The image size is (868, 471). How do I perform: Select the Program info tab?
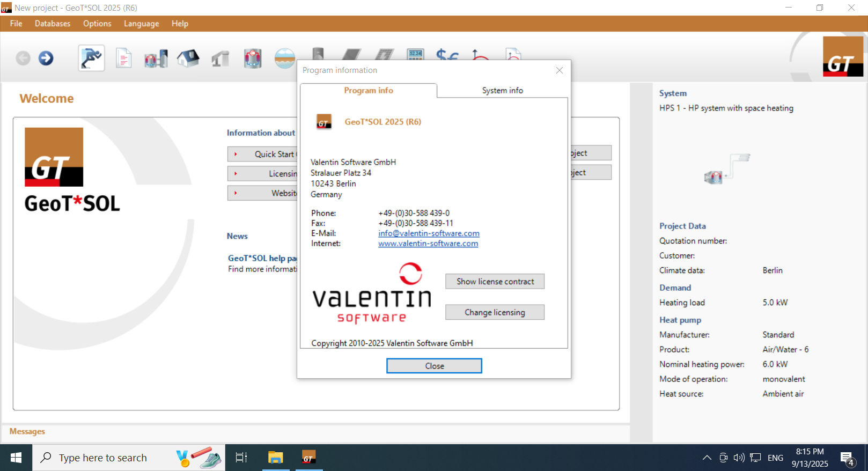[369, 91]
